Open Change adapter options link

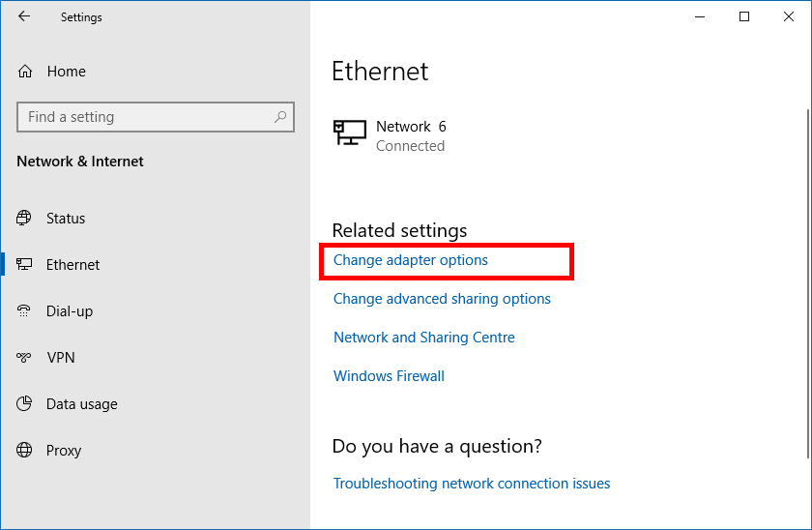click(411, 260)
